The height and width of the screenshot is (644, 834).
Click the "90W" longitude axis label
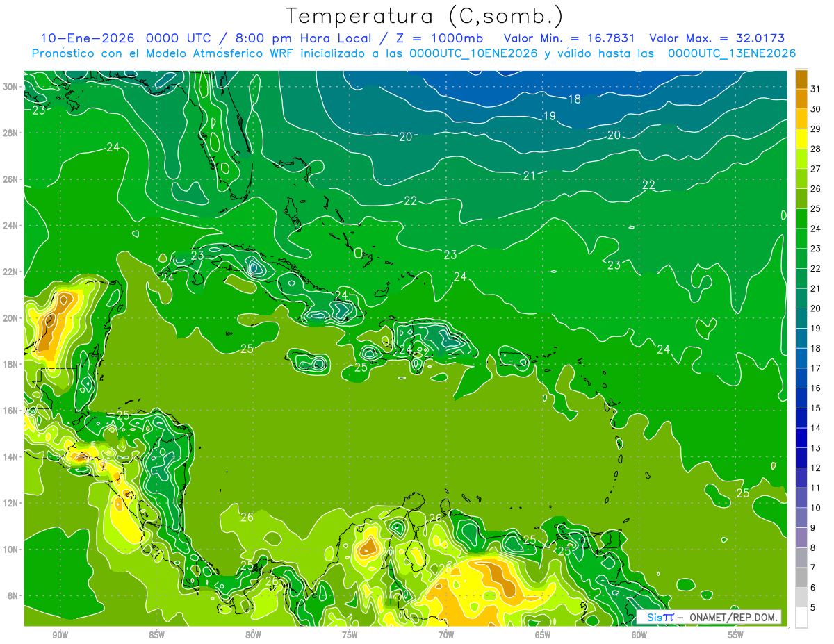[60, 635]
